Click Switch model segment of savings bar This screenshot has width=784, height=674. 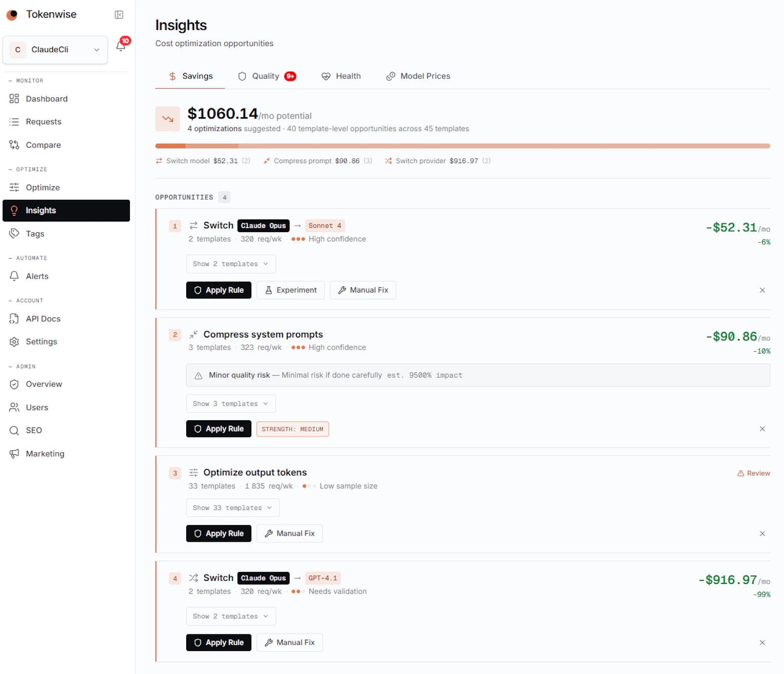pos(171,146)
